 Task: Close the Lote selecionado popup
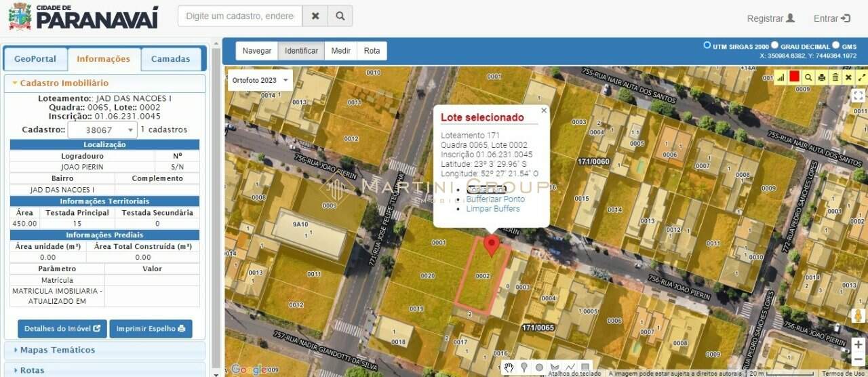[543, 110]
